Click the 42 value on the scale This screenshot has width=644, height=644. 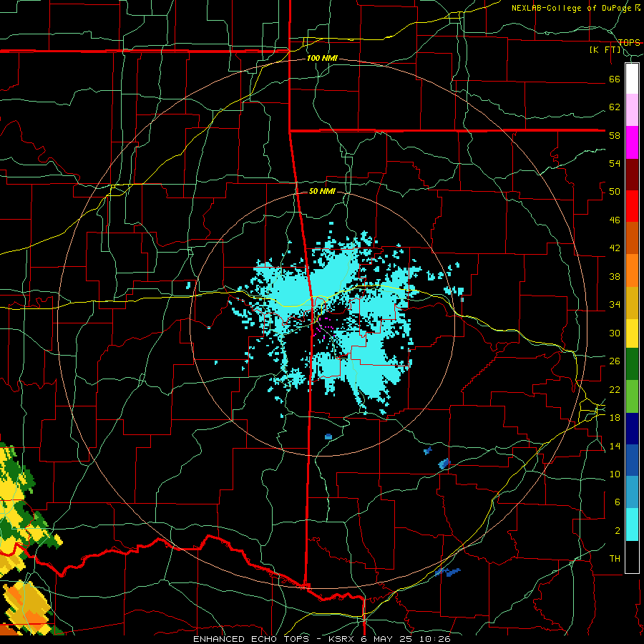[x=615, y=248]
